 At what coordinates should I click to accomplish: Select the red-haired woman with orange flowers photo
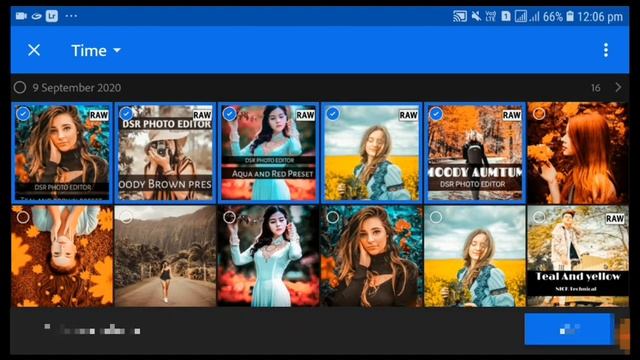pyautogui.click(x=539, y=113)
